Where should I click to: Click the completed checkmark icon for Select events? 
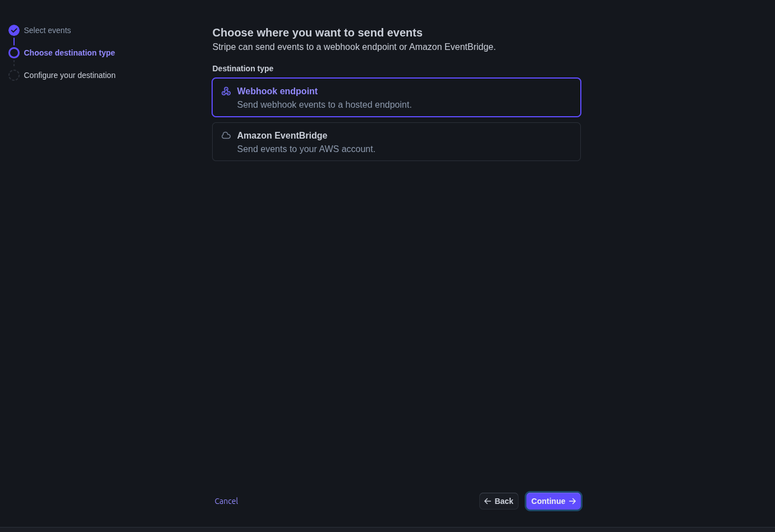click(x=14, y=30)
